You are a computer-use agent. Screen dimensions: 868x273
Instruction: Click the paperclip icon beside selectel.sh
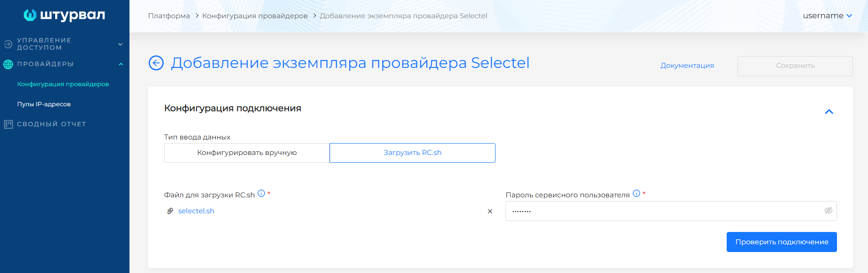click(170, 211)
